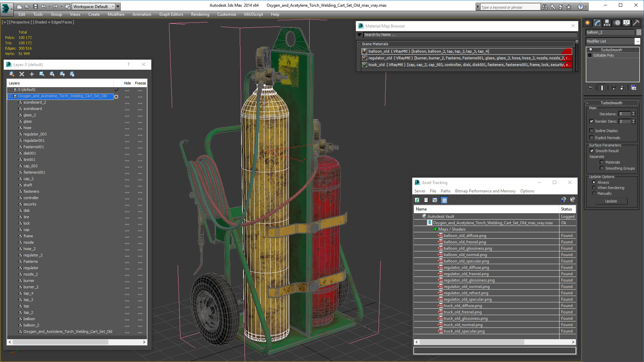Click the TurboSmooth Update button
This screenshot has width=644, height=362.
611,201
